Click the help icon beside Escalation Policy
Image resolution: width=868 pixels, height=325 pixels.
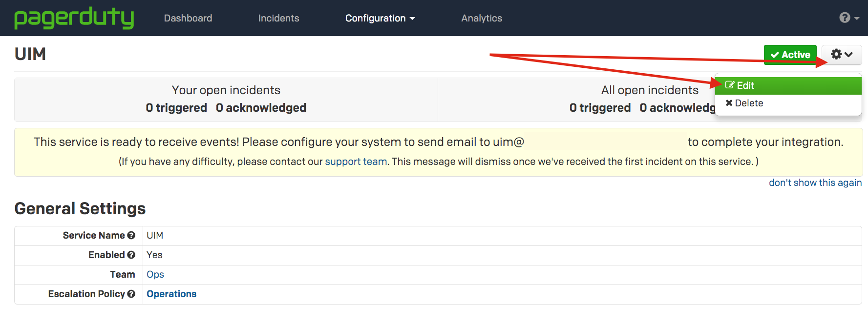coord(131,294)
